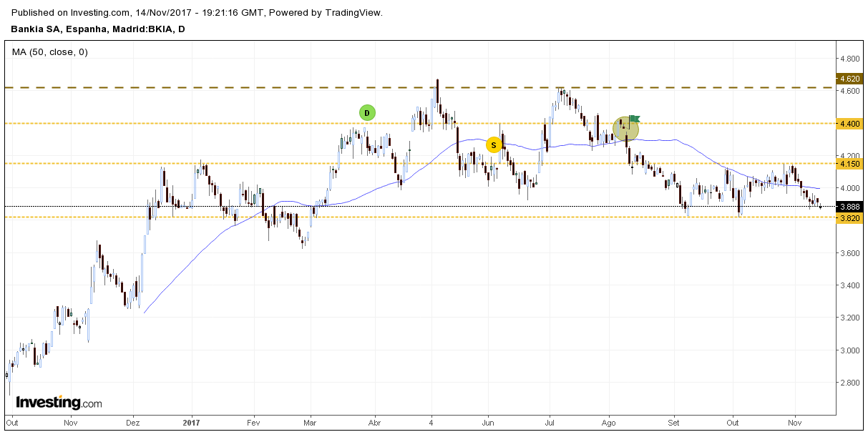Click the 4.620 resistance price label
This screenshot has width=868, height=432.
tap(849, 79)
